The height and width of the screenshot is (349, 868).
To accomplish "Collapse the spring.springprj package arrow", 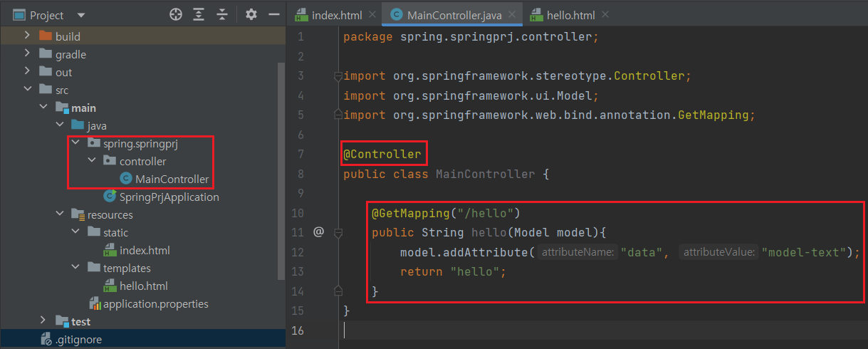I will pyautogui.click(x=75, y=143).
